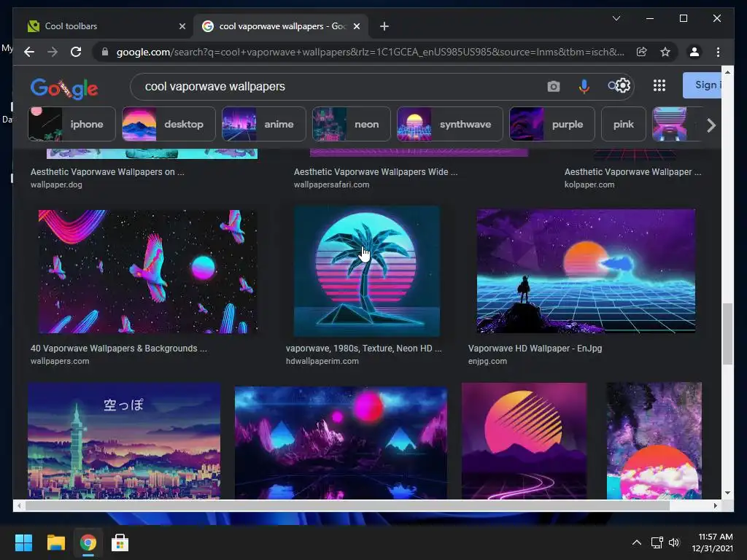
Task: Show hidden system tray icons
Action: (x=636, y=542)
